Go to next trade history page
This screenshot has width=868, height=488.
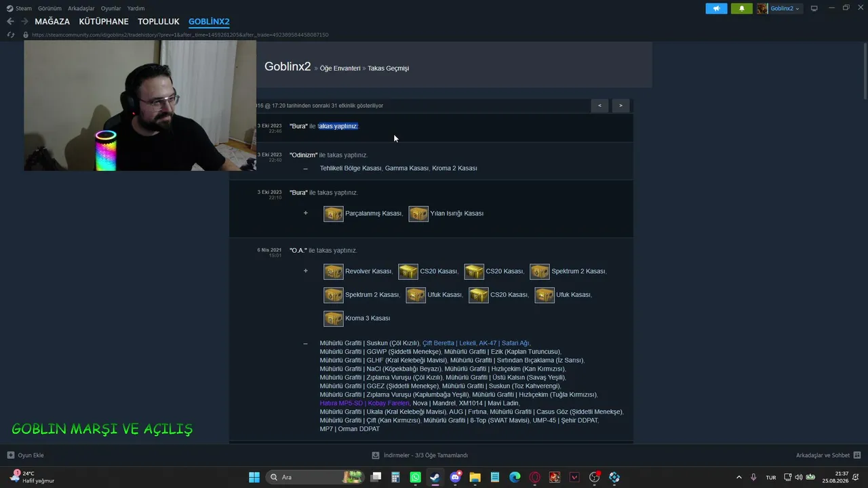(x=620, y=105)
